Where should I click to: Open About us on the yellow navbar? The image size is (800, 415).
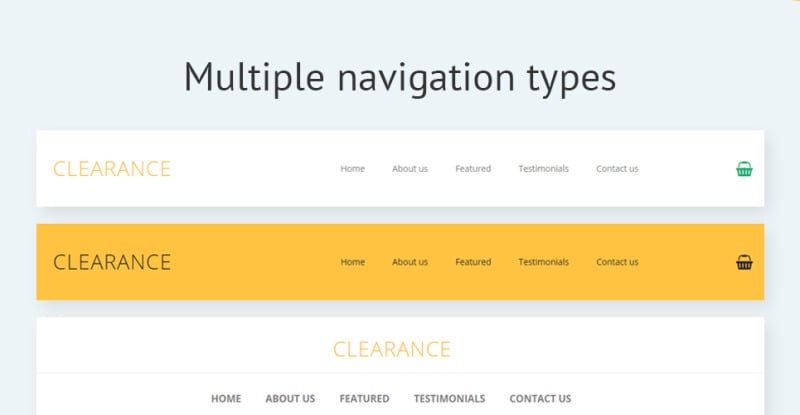pyautogui.click(x=410, y=262)
